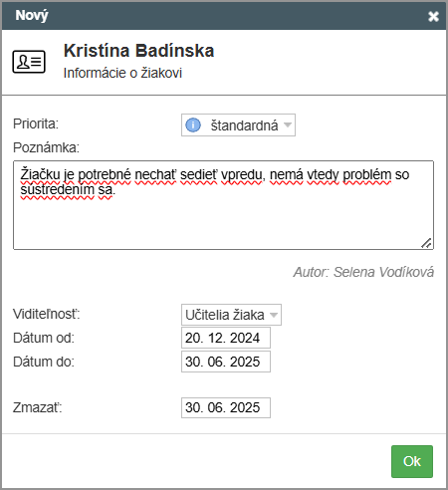The height and width of the screenshot is (490, 448).
Task: Open the Priorita dropdown showing štandardná
Action: 238,125
